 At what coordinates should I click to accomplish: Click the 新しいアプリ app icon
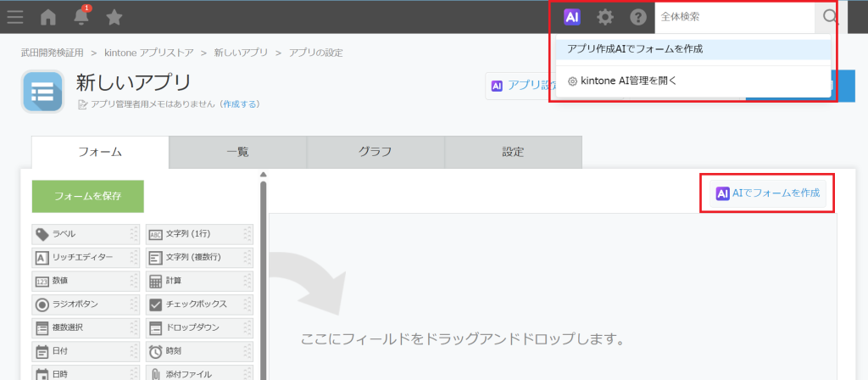42,92
